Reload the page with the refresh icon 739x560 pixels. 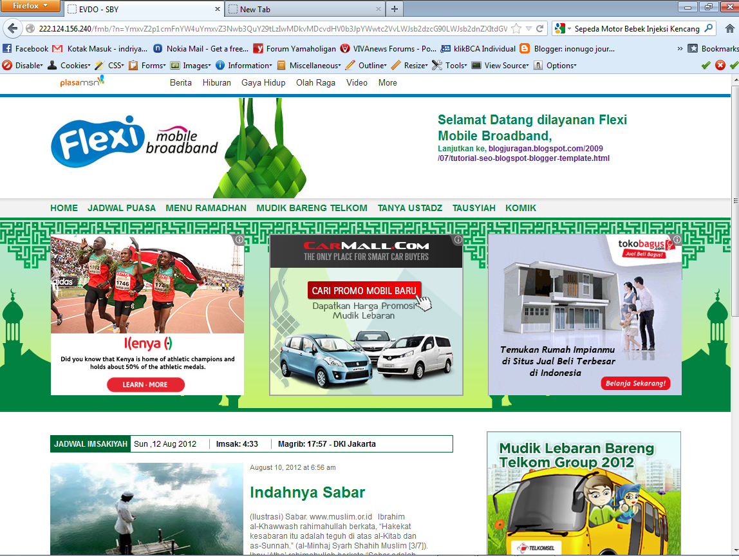540,28
